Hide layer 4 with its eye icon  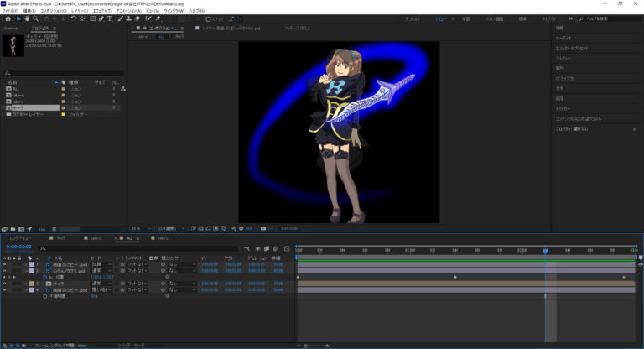pyautogui.click(x=4, y=289)
